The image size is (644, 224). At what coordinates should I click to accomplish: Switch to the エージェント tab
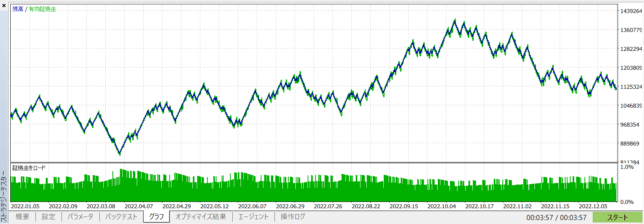click(253, 217)
